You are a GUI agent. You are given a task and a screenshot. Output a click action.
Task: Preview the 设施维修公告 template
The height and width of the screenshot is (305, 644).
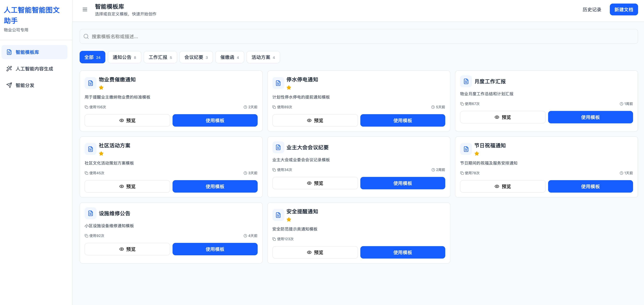click(127, 249)
